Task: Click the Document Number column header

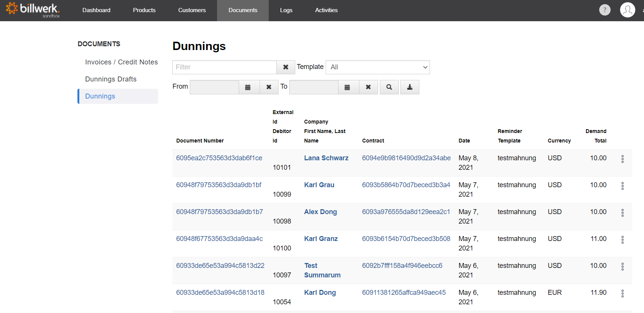Action: (x=200, y=141)
